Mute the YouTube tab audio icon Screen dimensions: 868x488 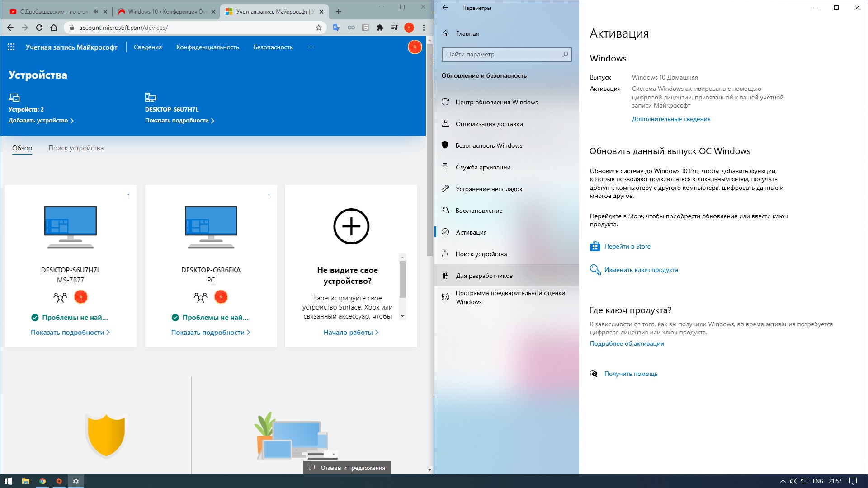click(x=95, y=12)
